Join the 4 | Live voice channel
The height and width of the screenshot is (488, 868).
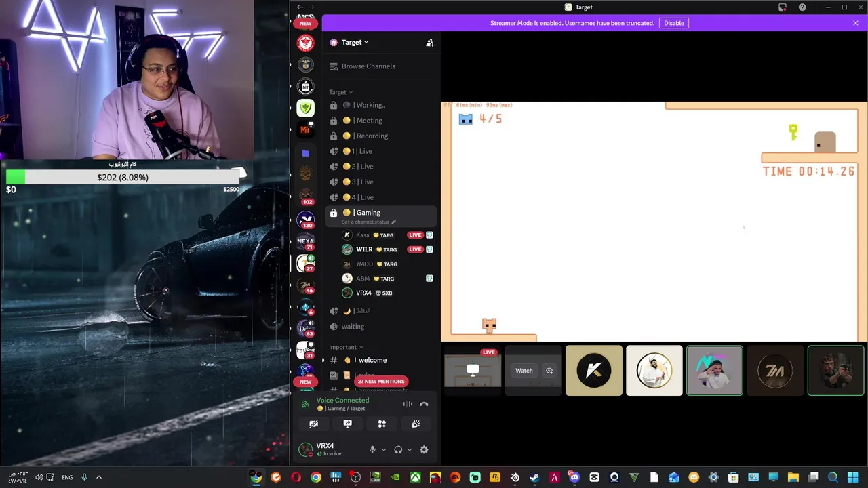(x=381, y=197)
